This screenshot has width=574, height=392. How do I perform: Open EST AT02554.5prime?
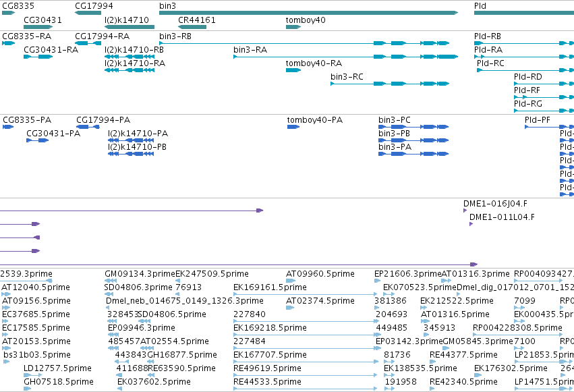(x=175, y=341)
